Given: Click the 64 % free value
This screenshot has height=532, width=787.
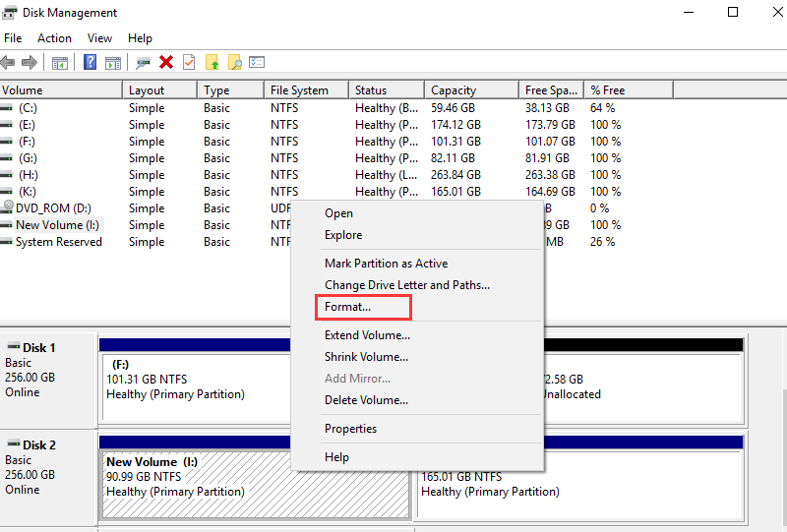Looking at the screenshot, I should coord(602,108).
